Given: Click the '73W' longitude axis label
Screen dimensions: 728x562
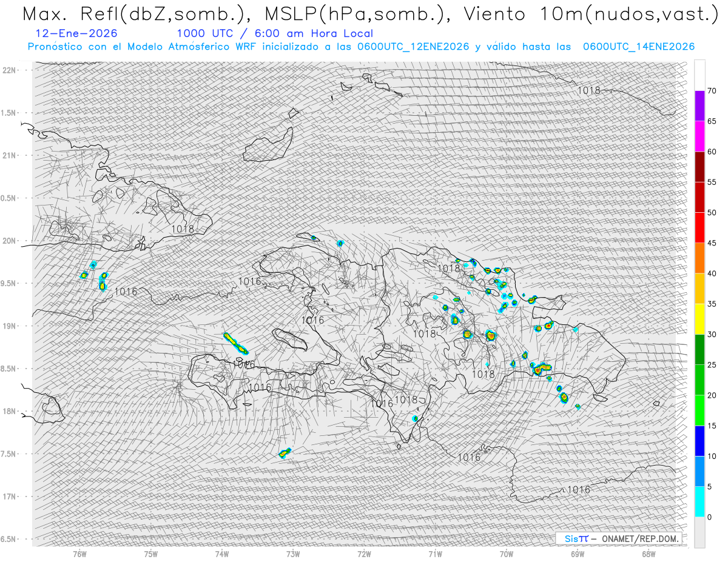Looking at the screenshot, I should (293, 554).
